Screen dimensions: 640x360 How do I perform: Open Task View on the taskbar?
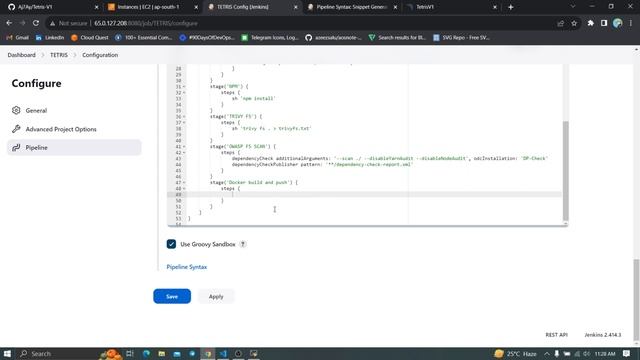pyautogui.click(x=130, y=353)
